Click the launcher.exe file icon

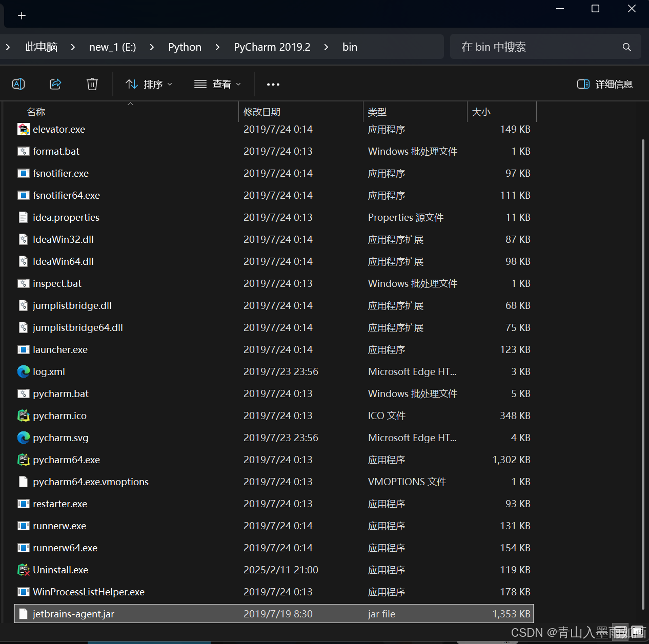[24, 349]
